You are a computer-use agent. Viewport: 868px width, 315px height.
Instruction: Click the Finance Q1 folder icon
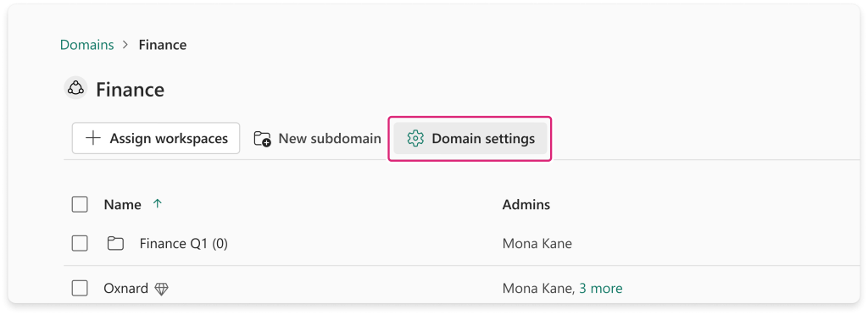[x=115, y=243]
